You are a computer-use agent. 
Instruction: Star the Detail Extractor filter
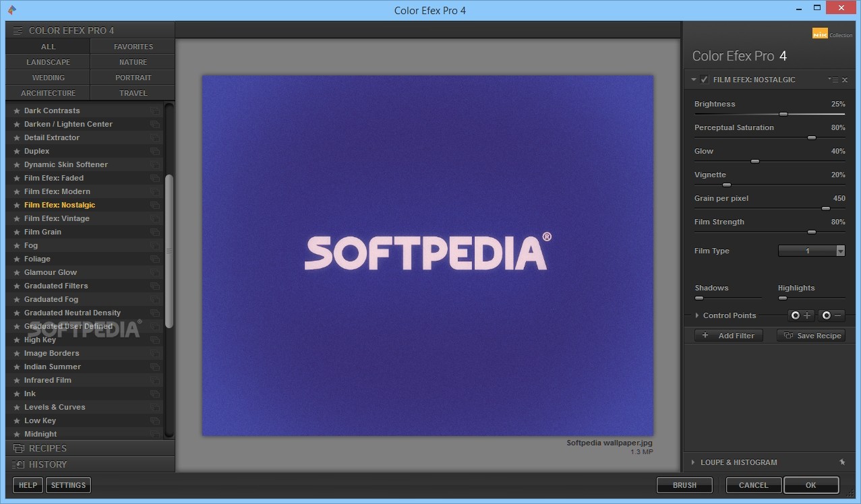[17, 137]
